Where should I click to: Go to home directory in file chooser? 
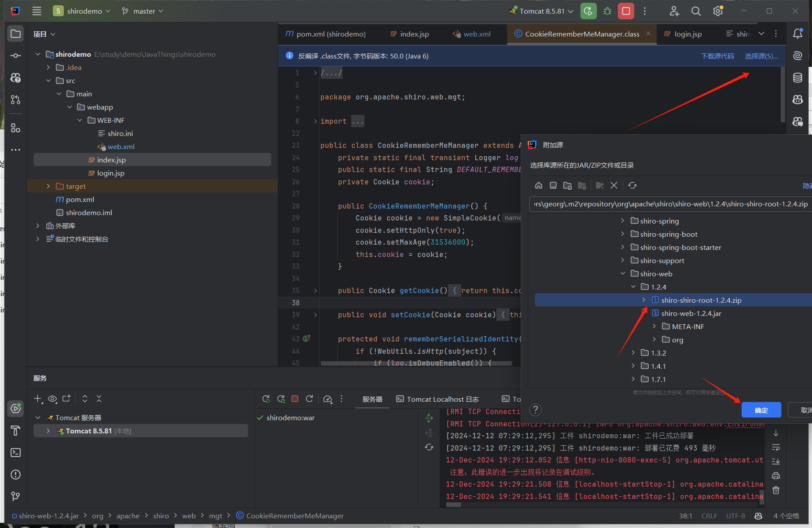click(x=539, y=185)
